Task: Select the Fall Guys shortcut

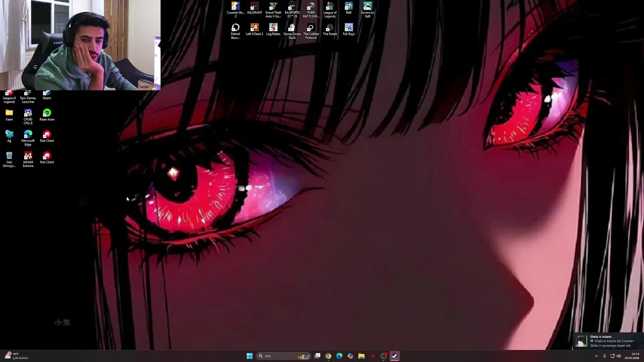Action: tap(349, 30)
